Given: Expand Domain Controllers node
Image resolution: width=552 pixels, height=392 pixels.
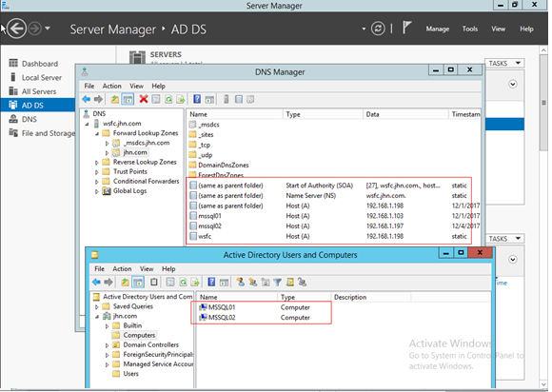Looking at the screenshot, I should (107, 345).
